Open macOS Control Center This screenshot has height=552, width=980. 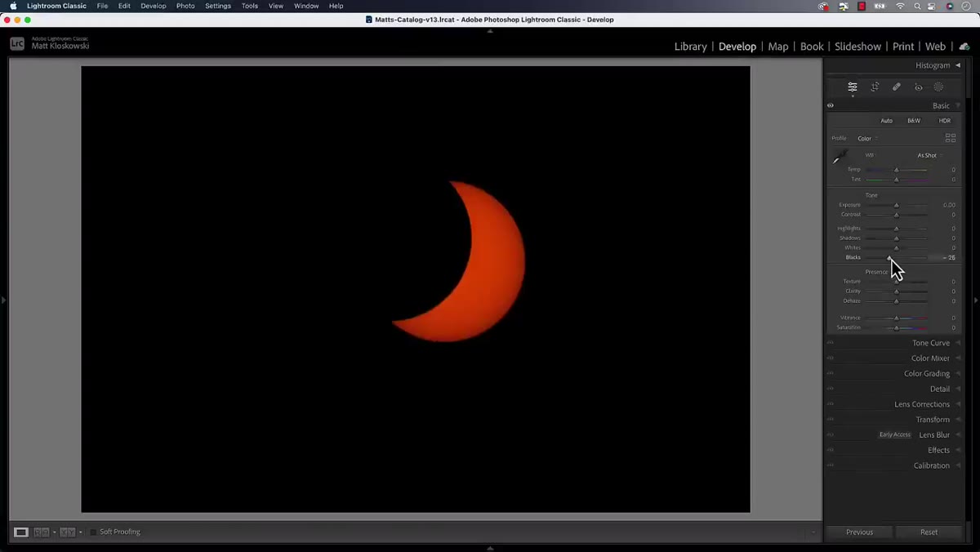tap(933, 6)
